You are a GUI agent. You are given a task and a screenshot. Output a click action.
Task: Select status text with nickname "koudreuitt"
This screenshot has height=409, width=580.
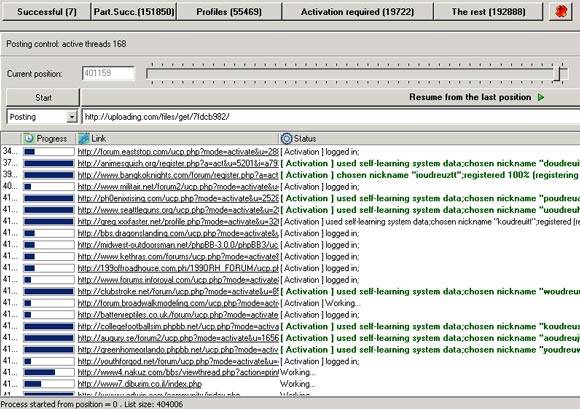430,222
